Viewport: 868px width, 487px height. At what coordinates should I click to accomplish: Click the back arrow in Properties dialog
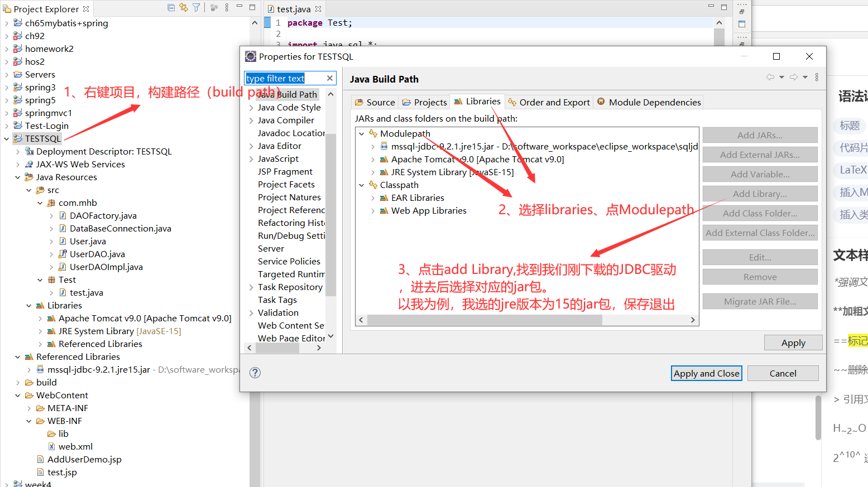(770, 77)
